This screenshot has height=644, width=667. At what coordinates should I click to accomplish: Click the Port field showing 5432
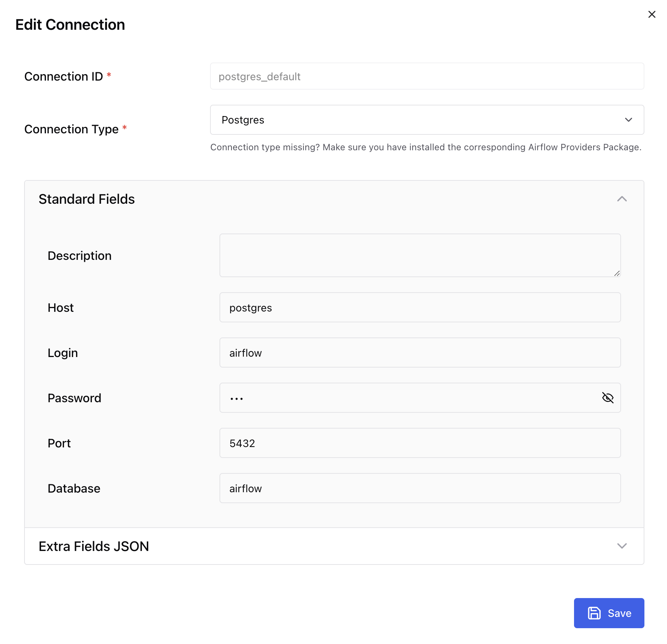click(x=420, y=443)
